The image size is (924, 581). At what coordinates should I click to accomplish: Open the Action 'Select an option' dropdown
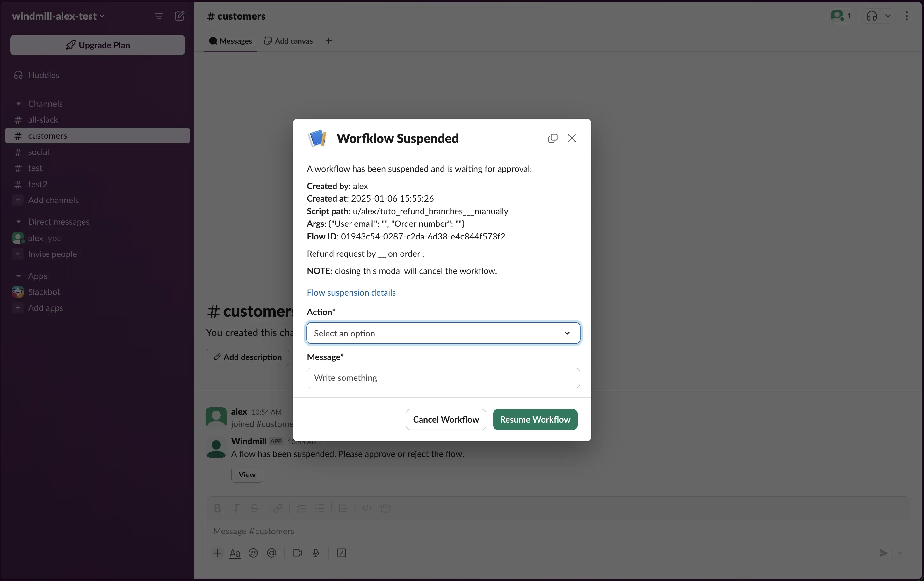pos(443,333)
